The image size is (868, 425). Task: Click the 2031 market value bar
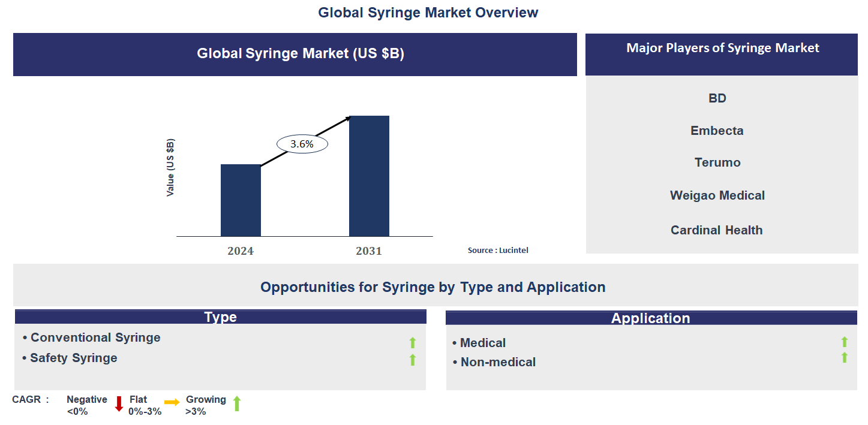click(x=369, y=176)
